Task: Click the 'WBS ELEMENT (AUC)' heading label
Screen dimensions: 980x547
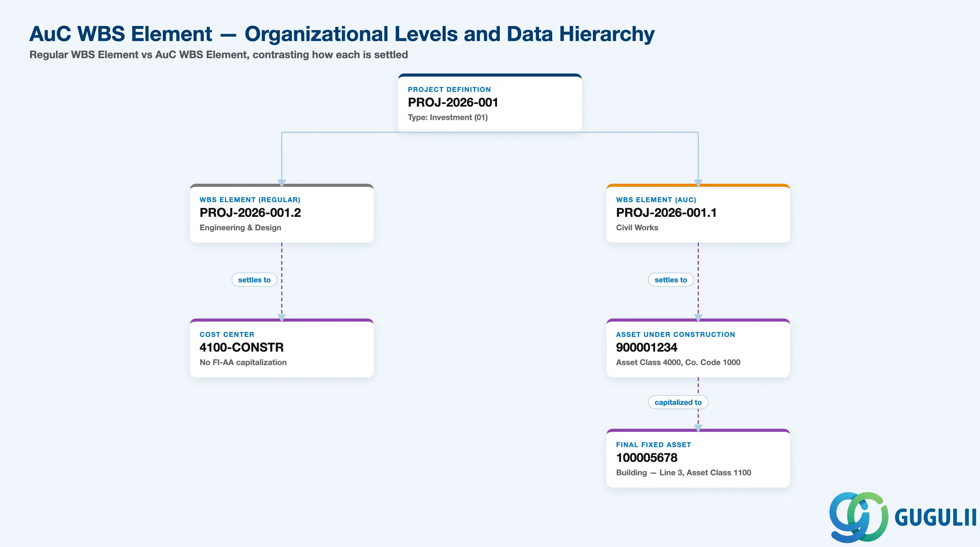Action: pos(656,200)
